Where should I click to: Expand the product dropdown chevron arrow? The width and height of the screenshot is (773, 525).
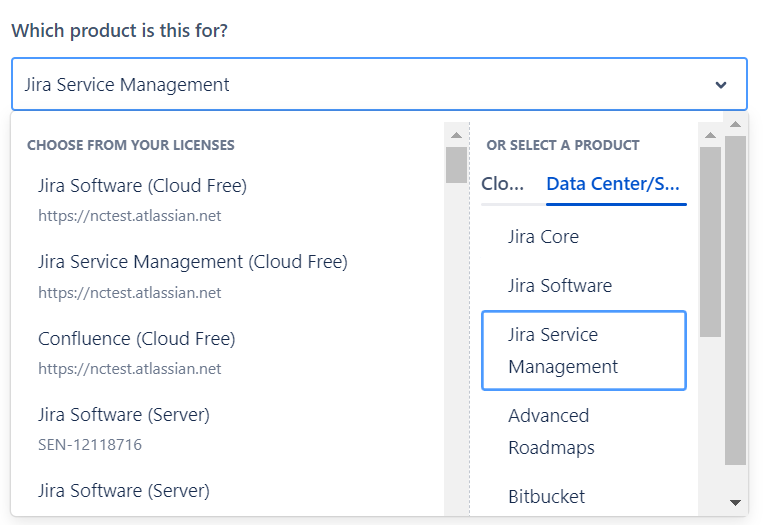point(721,85)
